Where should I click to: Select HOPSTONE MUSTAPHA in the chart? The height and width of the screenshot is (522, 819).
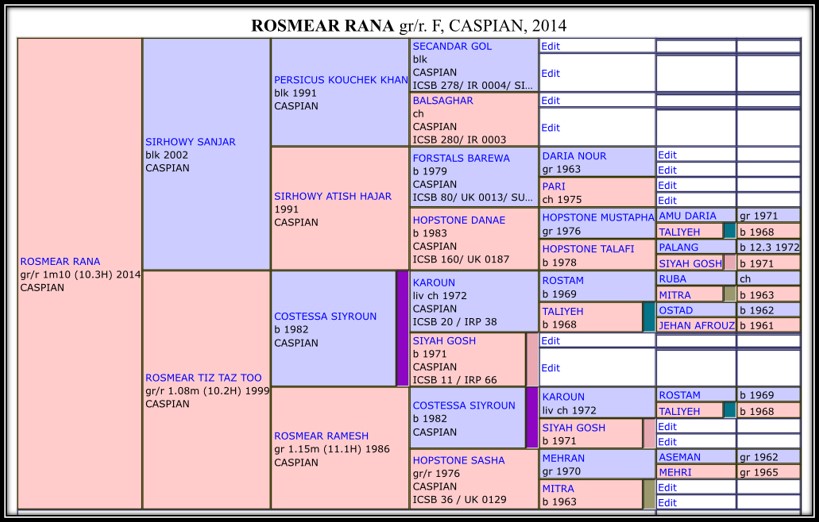[x=598, y=217]
